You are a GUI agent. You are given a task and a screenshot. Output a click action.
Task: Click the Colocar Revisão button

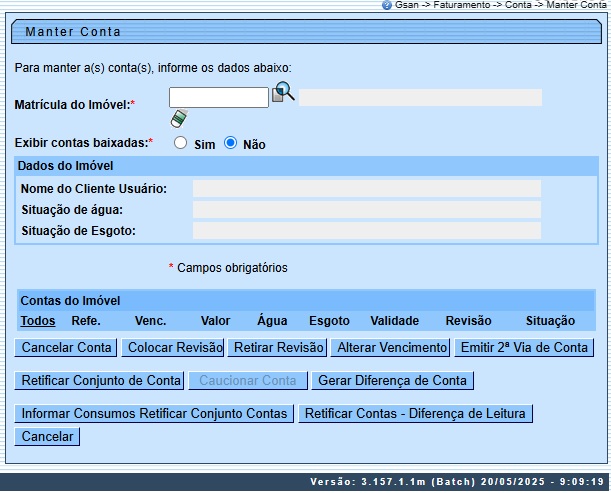[173, 348]
